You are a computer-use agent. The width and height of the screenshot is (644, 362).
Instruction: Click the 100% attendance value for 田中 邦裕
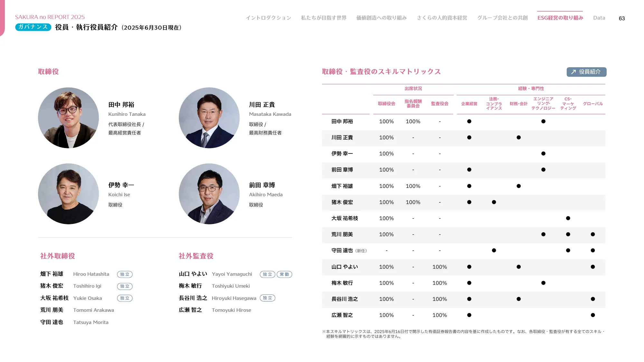coord(386,121)
